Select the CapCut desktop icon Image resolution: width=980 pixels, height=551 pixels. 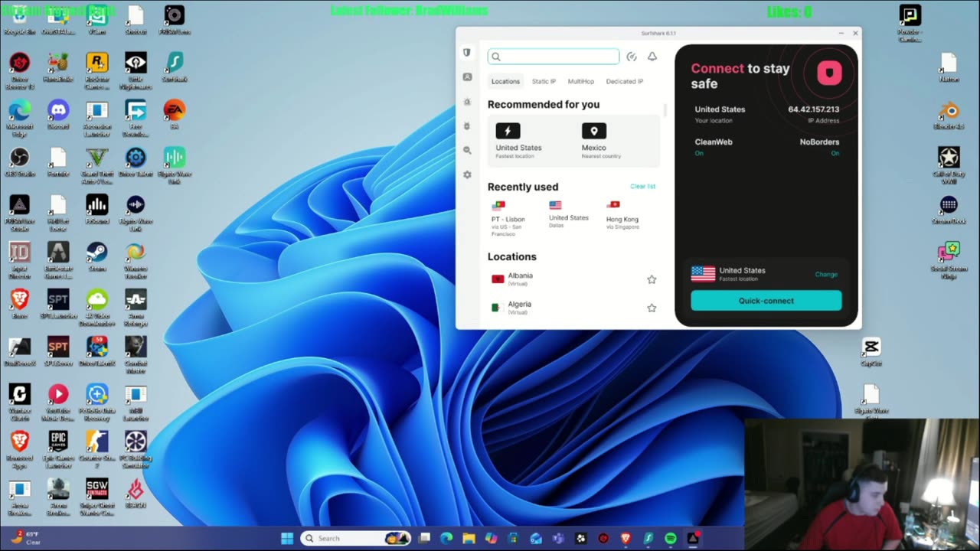[871, 351]
